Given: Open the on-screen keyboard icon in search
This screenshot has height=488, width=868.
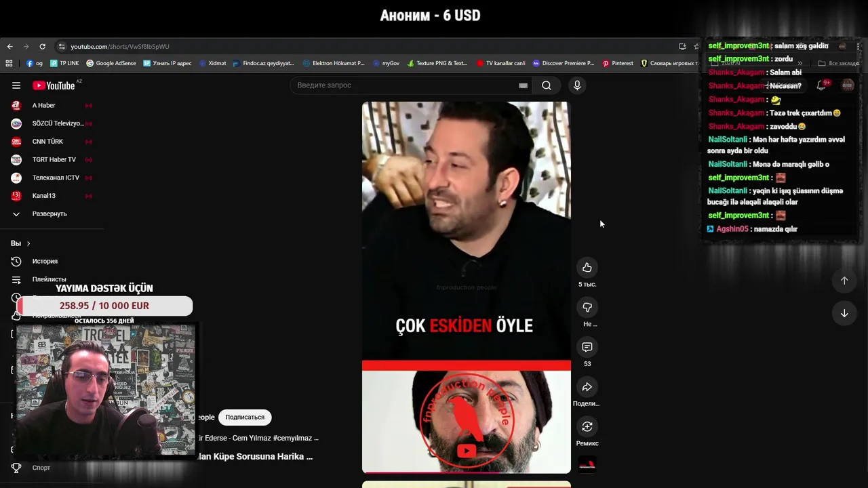Looking at the screenshot, I should click(523, 85).
